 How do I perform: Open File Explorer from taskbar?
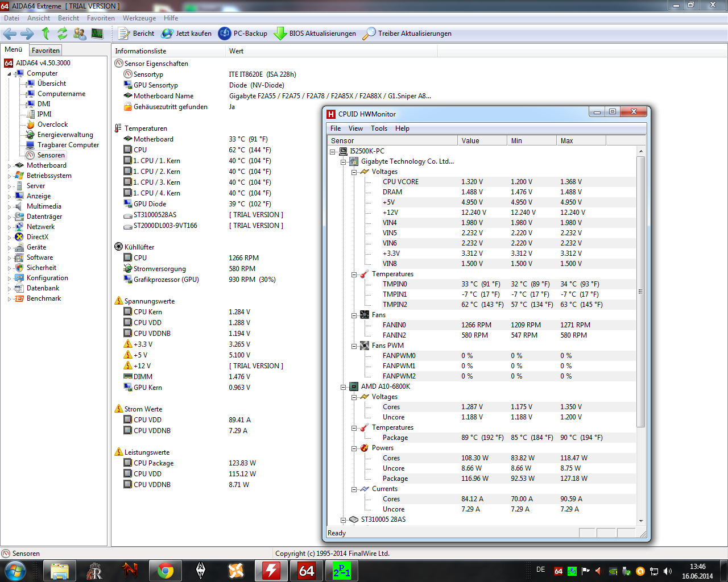click(x=60, y=571)
